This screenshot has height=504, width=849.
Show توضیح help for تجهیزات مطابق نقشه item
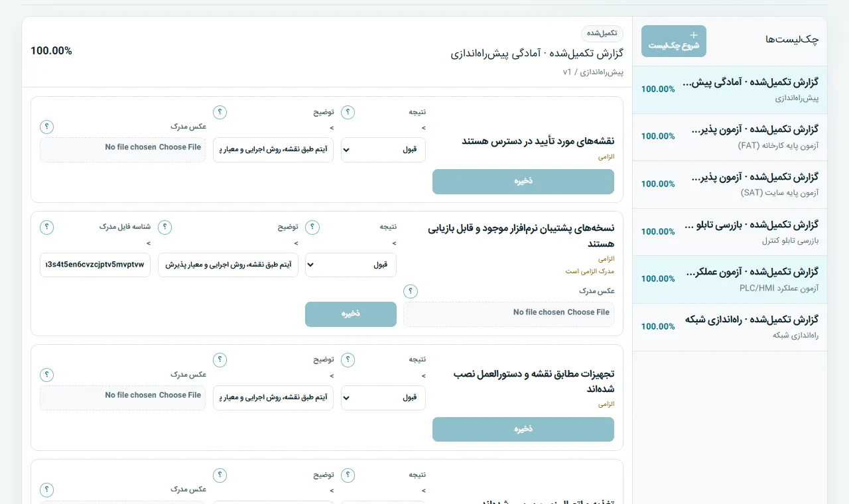pyautogui.click(x=220, y=360)
